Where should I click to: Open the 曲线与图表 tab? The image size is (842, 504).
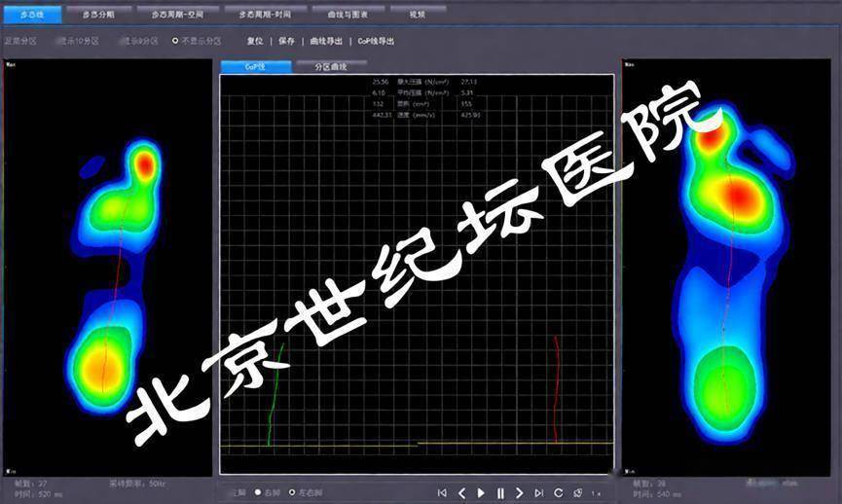[x=347, y=14]
